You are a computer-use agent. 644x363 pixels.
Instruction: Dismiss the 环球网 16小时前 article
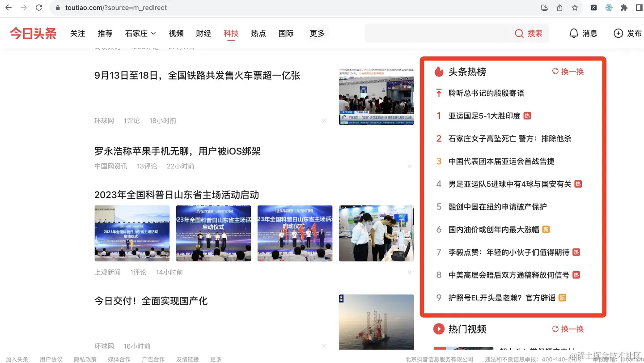324,346
